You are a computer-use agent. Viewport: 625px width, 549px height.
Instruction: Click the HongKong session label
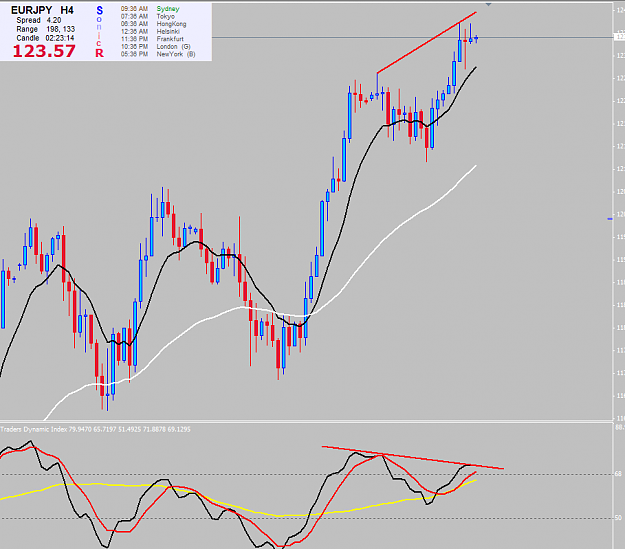[171, 24]
